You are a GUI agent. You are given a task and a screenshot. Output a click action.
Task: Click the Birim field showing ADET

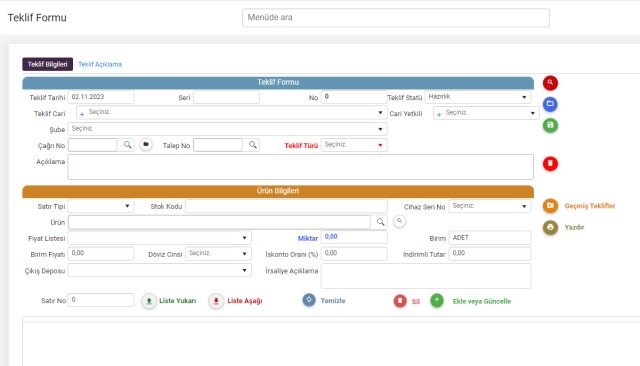[x=490, y=237]
